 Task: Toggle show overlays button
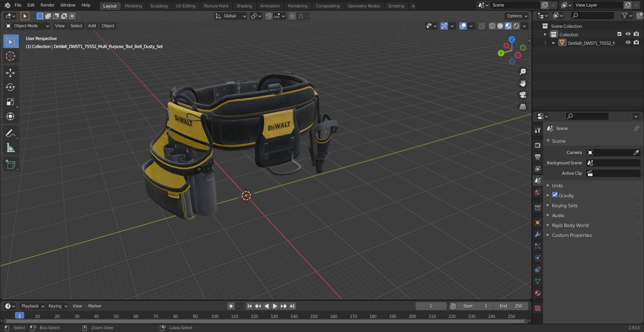463,26
